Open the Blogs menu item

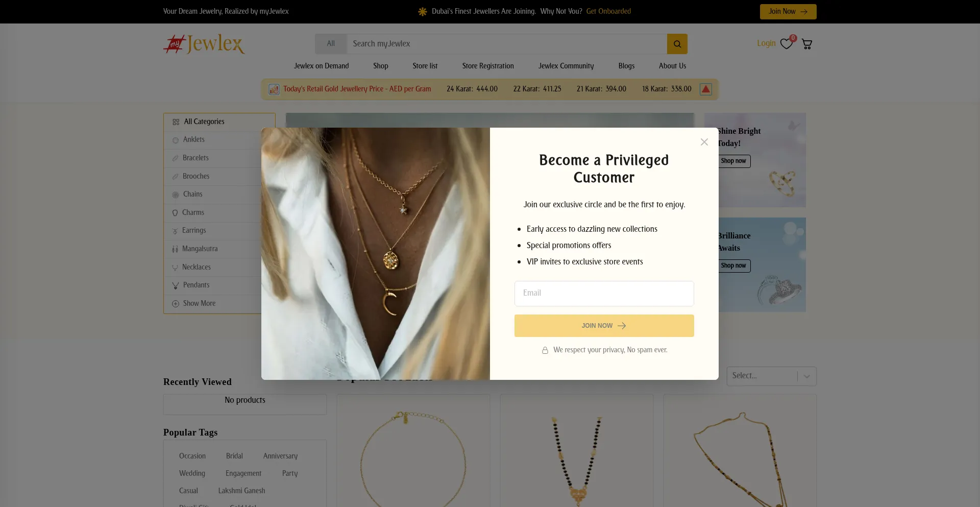626,66
